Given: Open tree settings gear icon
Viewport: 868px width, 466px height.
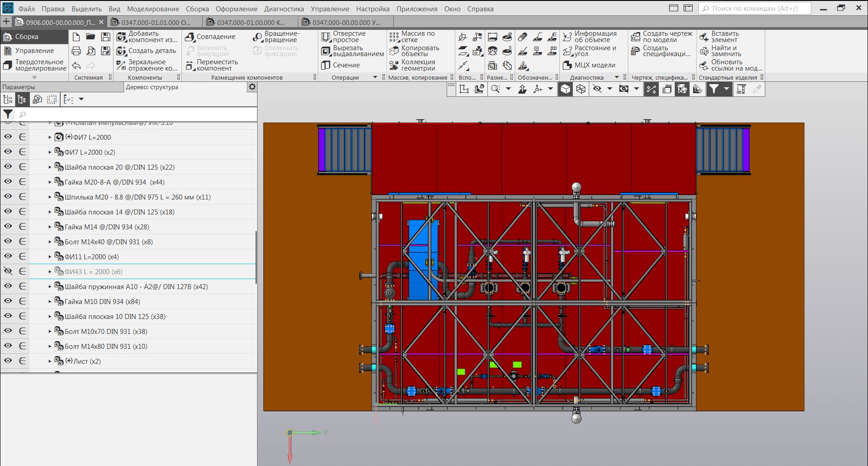Looking at the screenshot, I should click(x=252, y=87).
